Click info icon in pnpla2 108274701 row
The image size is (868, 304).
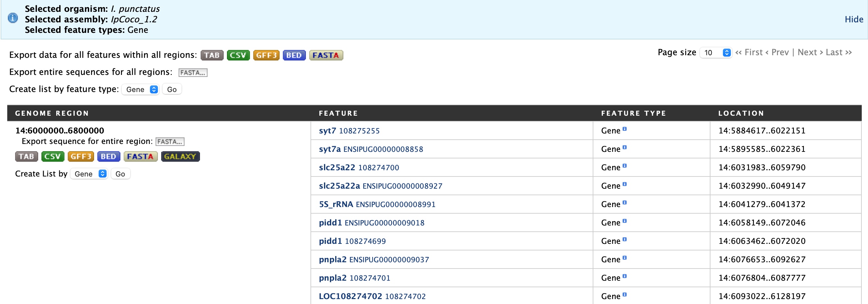click(x=624, y=276)
